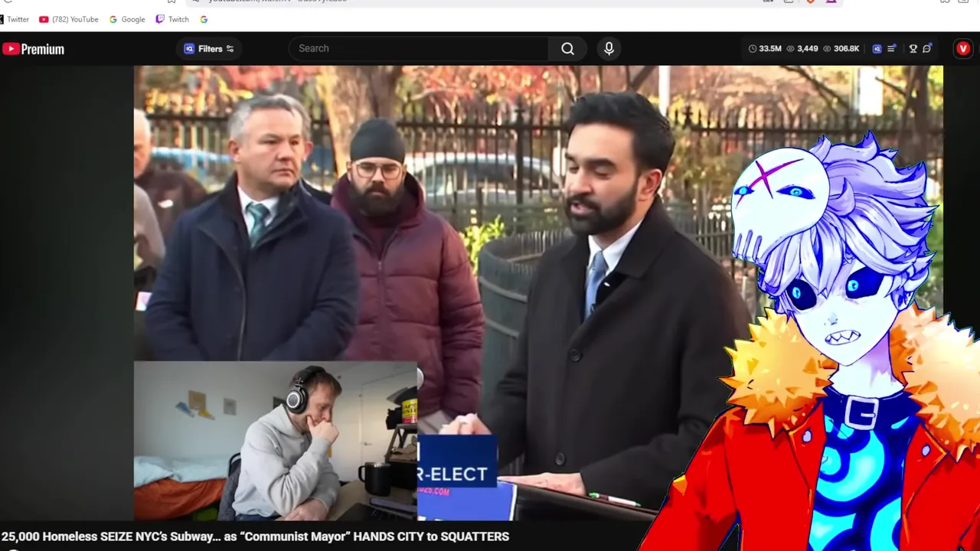Open the Google bookmark labeled Google
The height and width of the screenshot is (551, 980).
point(127,19)
